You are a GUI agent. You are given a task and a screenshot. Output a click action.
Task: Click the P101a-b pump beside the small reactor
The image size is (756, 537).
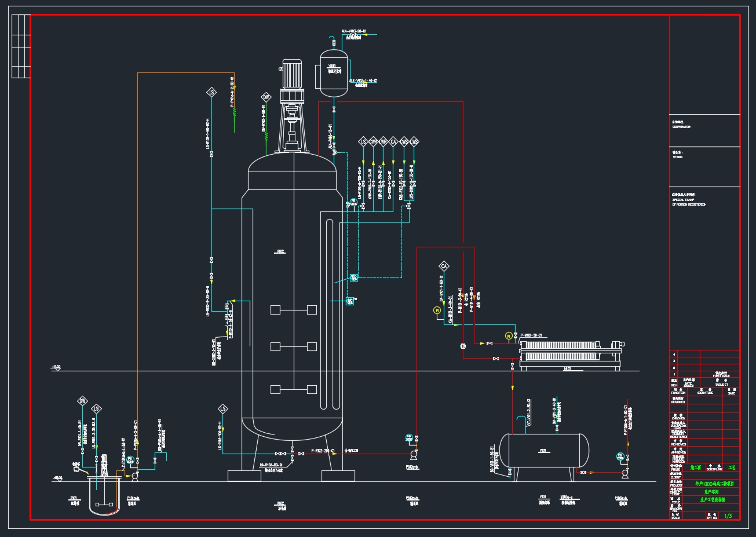[x=134, y=475]
